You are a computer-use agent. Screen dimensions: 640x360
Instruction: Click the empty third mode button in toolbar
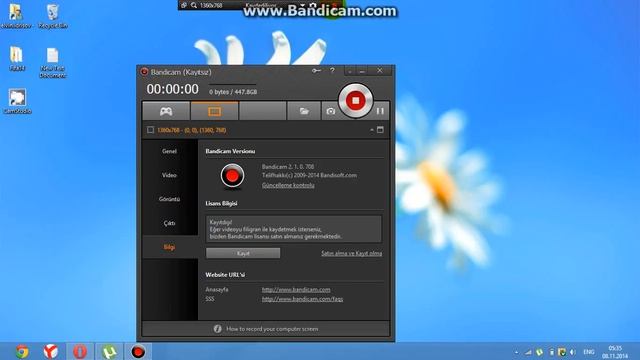click(262, 111)
